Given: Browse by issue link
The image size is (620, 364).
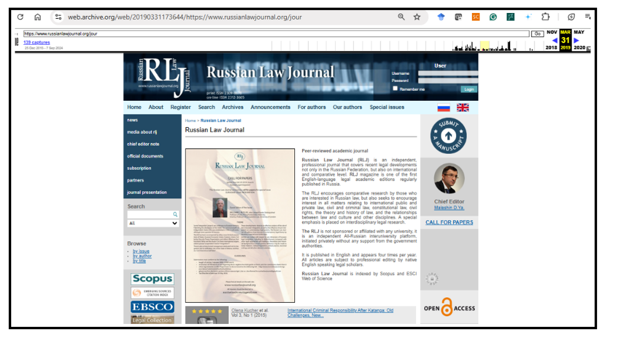Looking at the screenshot, I should (141, 251).
